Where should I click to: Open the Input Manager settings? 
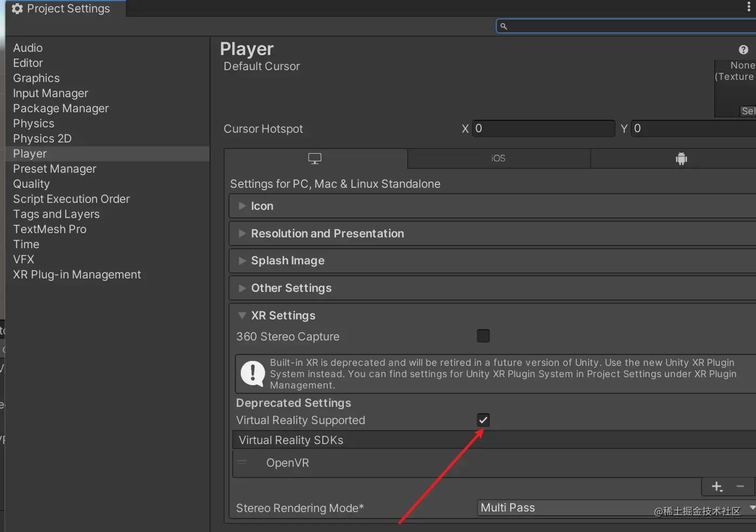click(50, 93)
